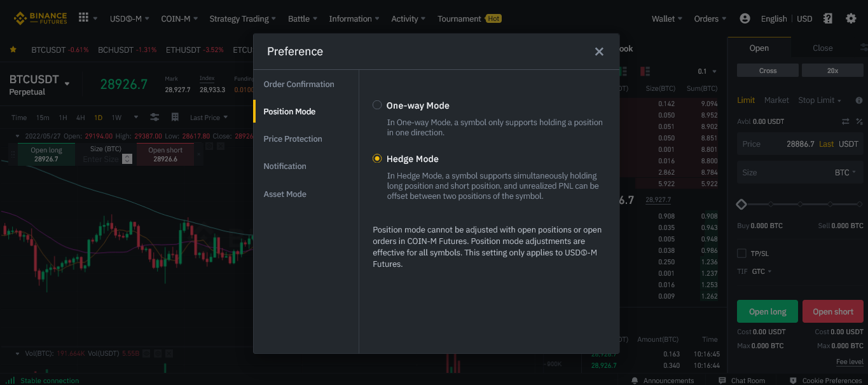Open Price Protection preferences
The height and width of the screenshot is (385, 868).
293,138
